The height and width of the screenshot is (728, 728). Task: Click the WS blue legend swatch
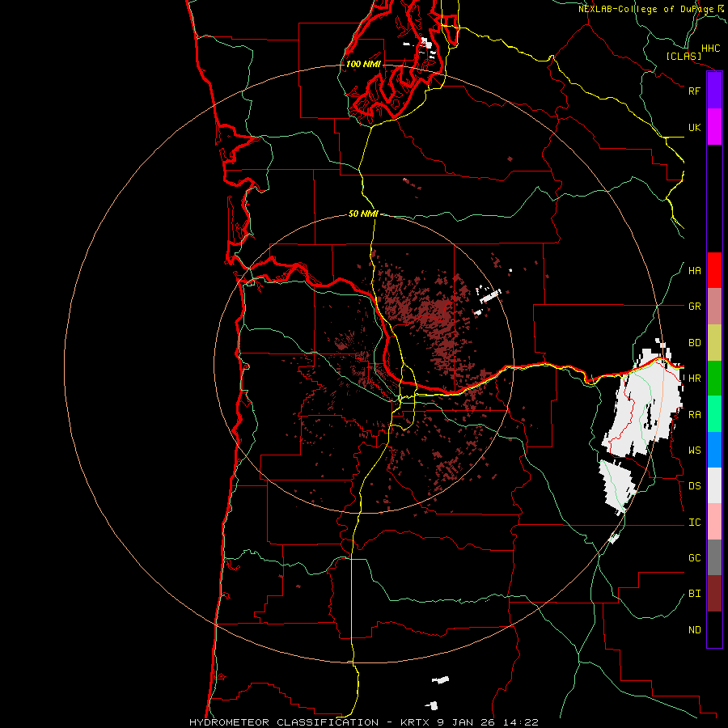(714, 450)
